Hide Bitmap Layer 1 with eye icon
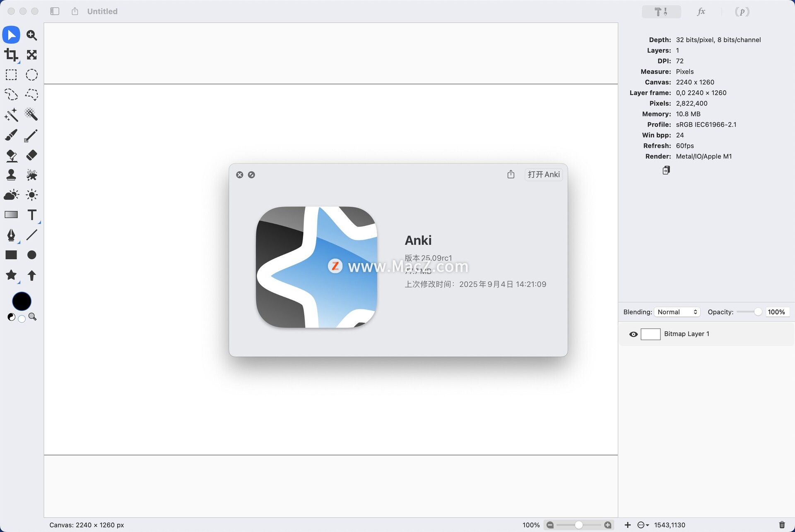The height and width of the screenshot is (532, 795). point(633,334)
